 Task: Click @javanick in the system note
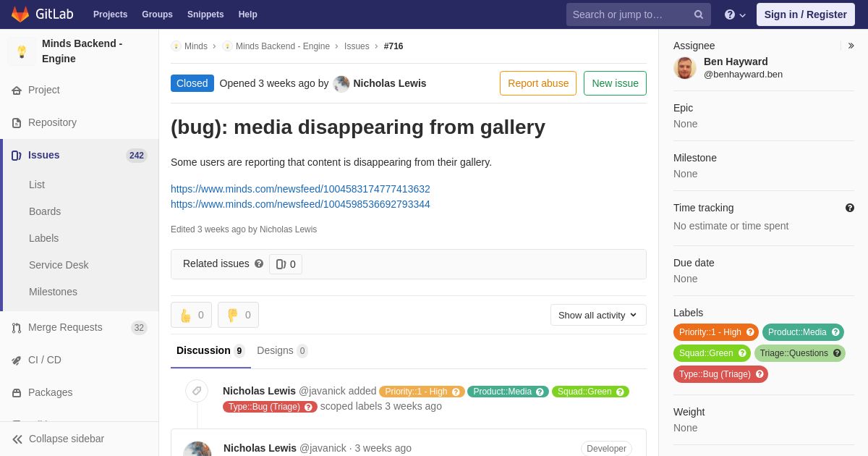323,392
